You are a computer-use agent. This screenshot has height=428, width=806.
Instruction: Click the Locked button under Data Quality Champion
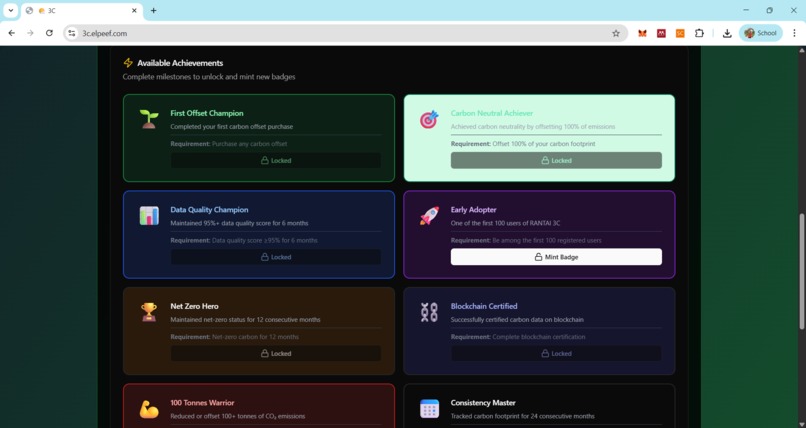click(276, 257)
